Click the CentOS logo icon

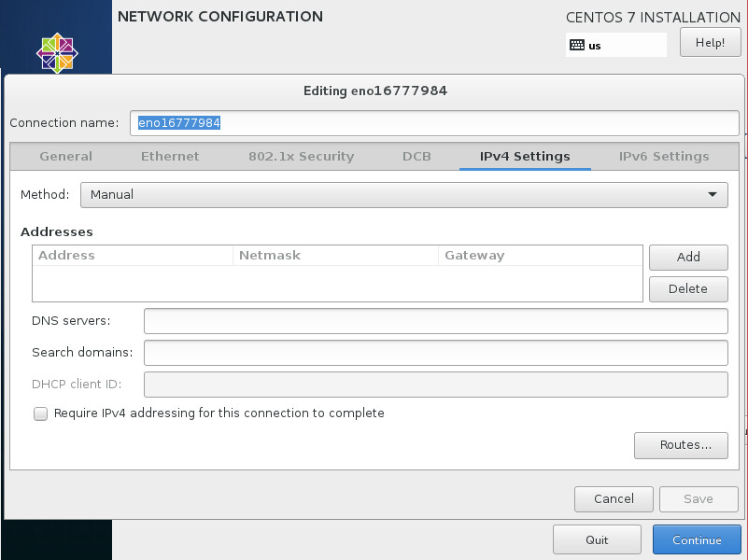click(57, 53)
